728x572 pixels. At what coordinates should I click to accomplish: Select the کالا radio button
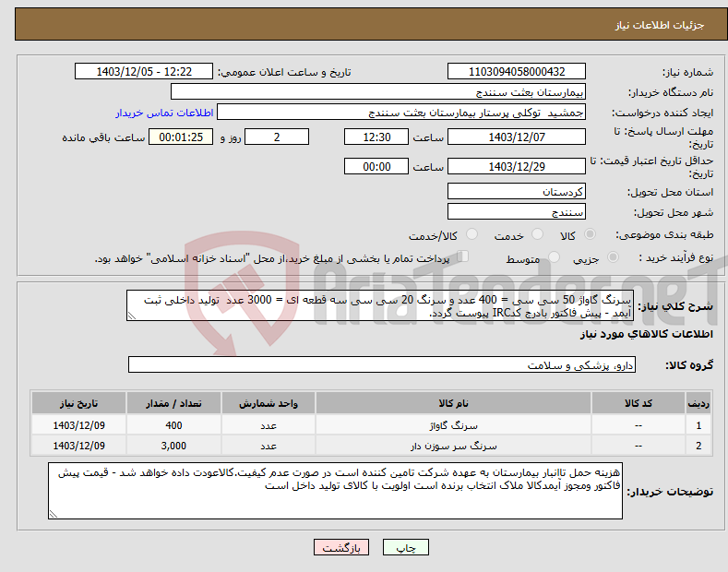pos(590,234)
